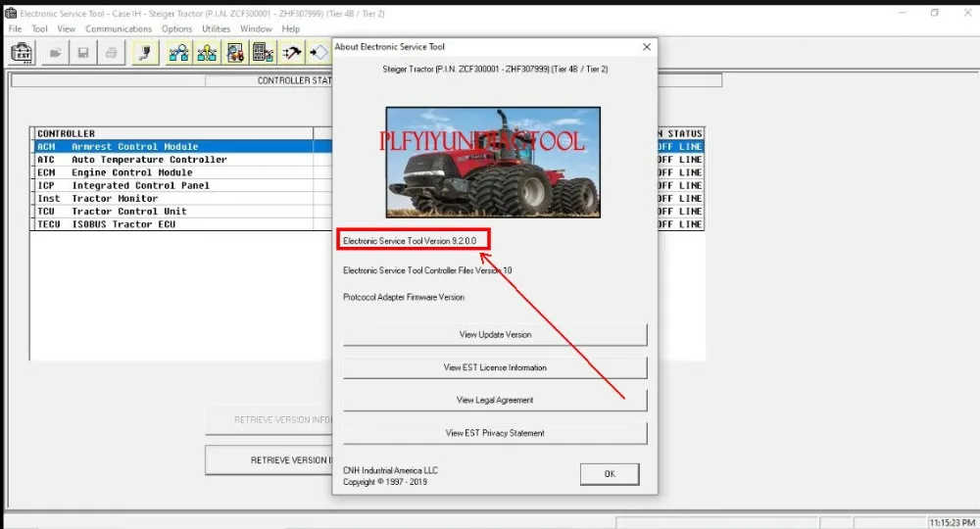Click the STATUS column header
Image resolution: width=980 pixels, height=529 pixels.
681,133
